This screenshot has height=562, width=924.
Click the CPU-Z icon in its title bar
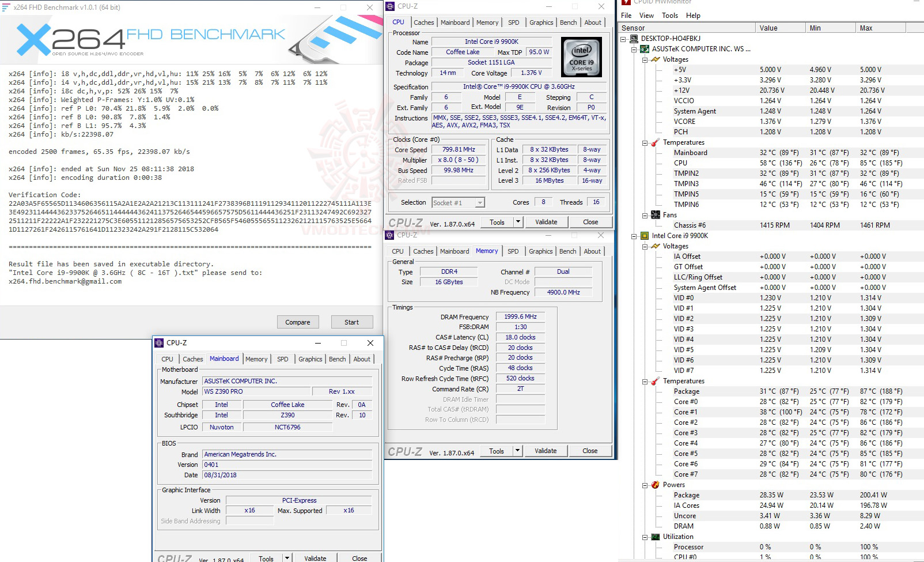tap(389, 6)
